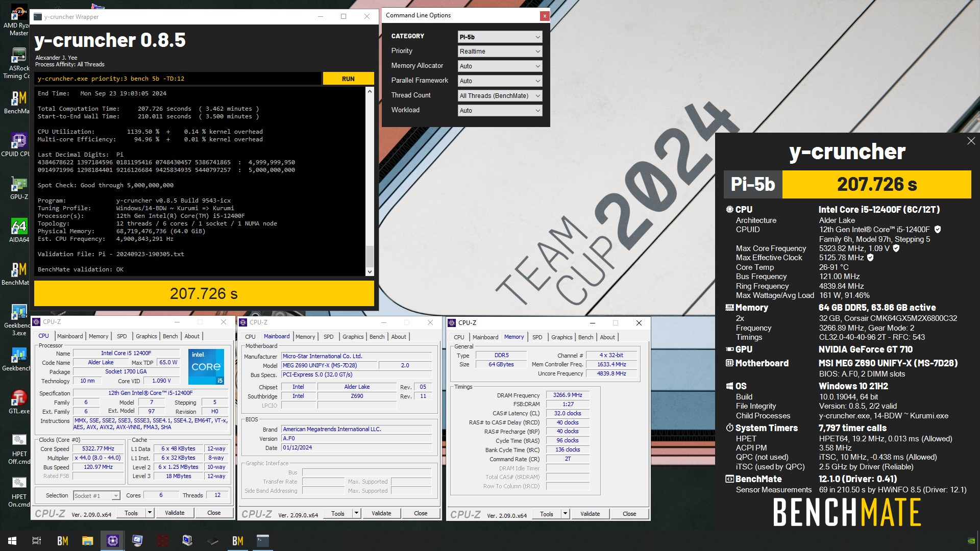
Task: Click Close in CPU-Z CPU window
Action: (214, 513)
